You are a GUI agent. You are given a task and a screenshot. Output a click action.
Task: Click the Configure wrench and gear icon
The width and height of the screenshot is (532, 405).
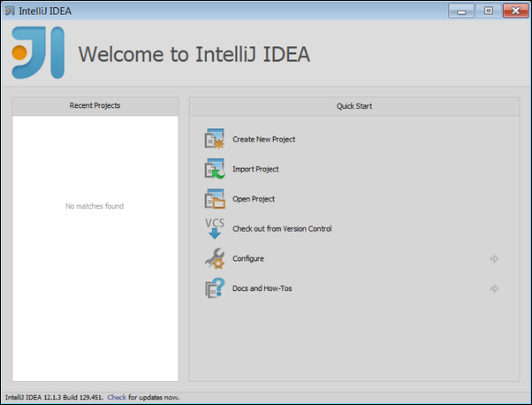click(x=215, y=258)
